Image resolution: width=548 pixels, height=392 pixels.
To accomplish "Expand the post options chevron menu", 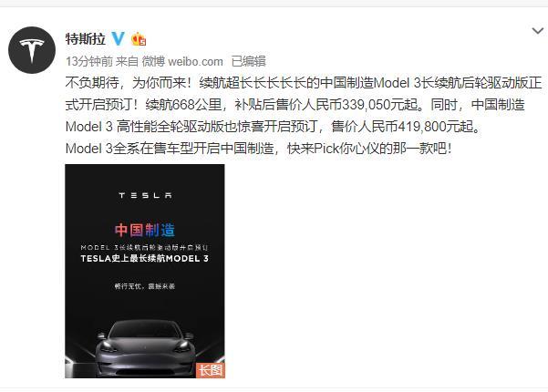I will tap(538, 31).
